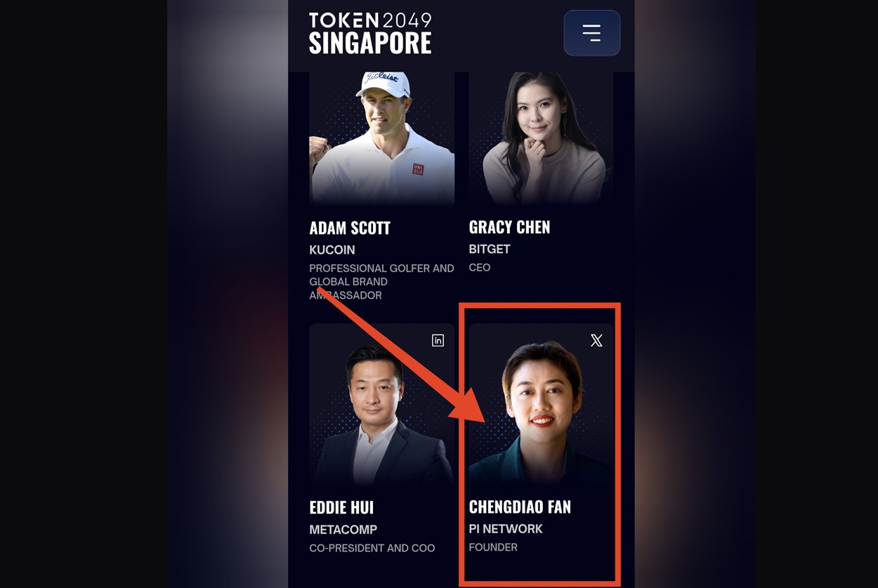Open Chengdiao Fan's X profile icon

pos(596,341)
